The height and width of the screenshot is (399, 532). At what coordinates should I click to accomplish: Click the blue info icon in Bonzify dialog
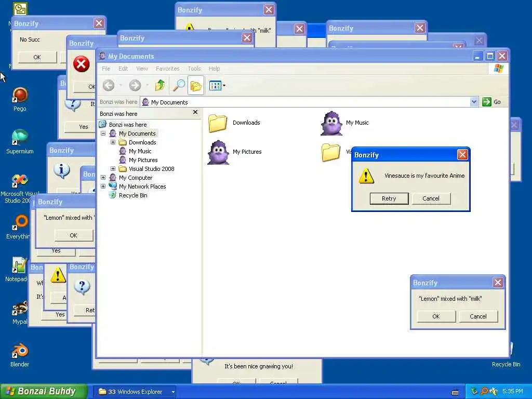62,170
